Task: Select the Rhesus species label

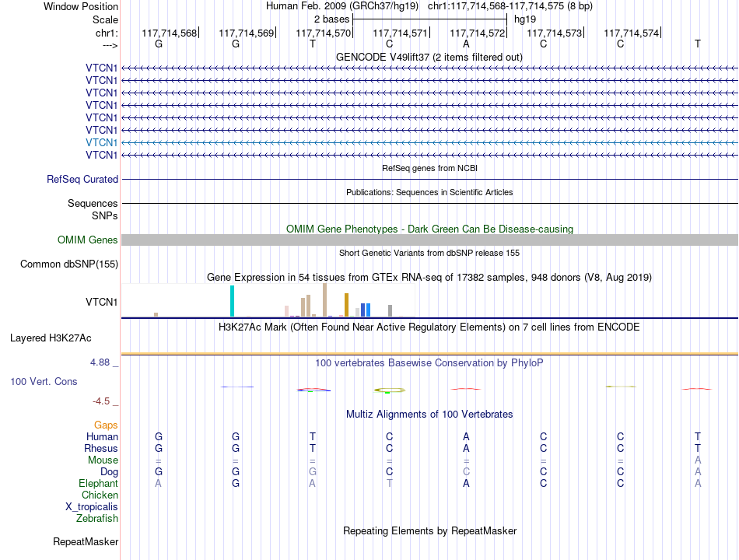Action: pos(101,448)
